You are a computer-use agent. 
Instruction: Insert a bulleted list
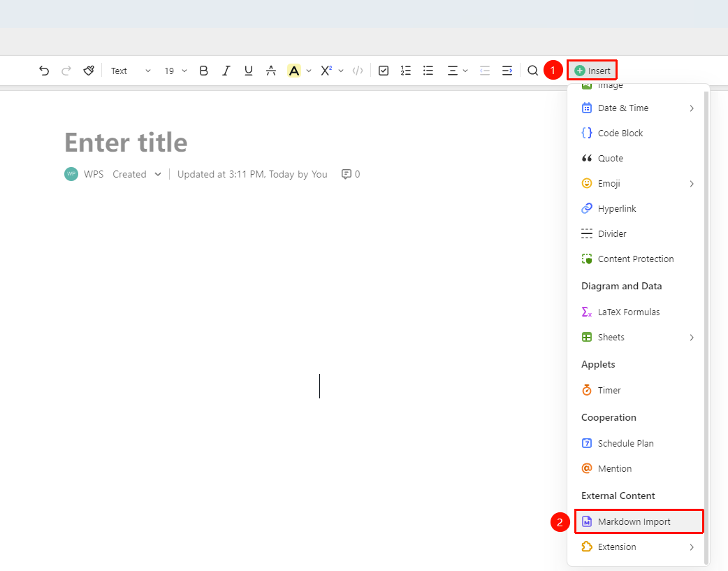[x=428, y=71]
